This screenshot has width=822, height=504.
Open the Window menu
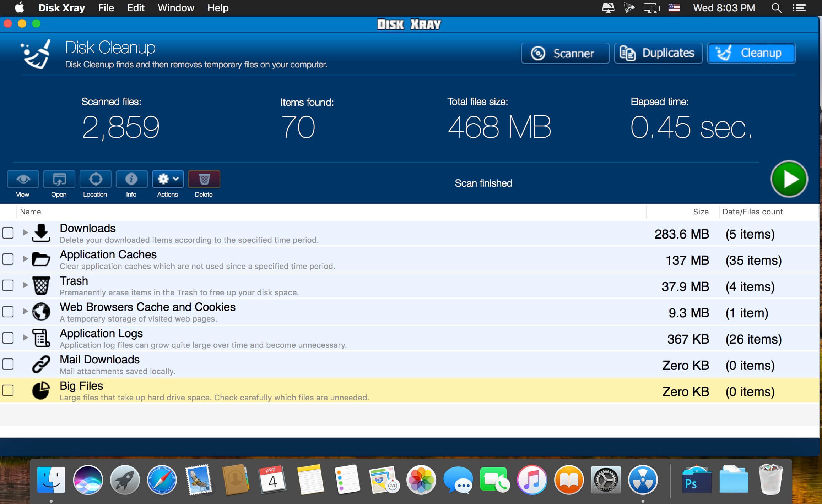click(x=176, y=8)
